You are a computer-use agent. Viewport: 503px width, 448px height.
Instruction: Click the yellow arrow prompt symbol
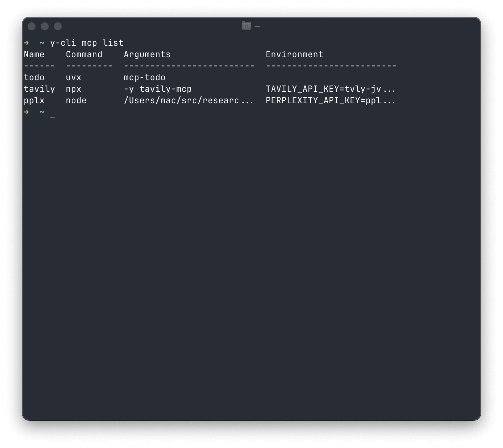26,42
